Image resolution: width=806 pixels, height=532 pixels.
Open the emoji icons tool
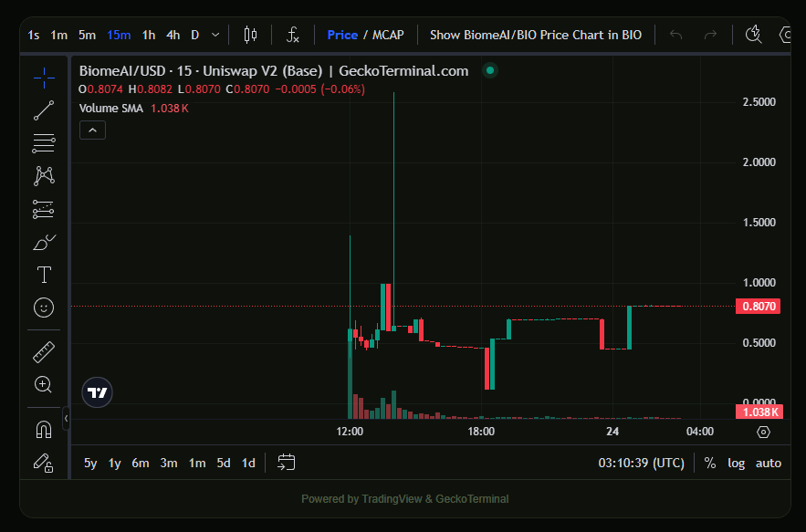(44, 308)
